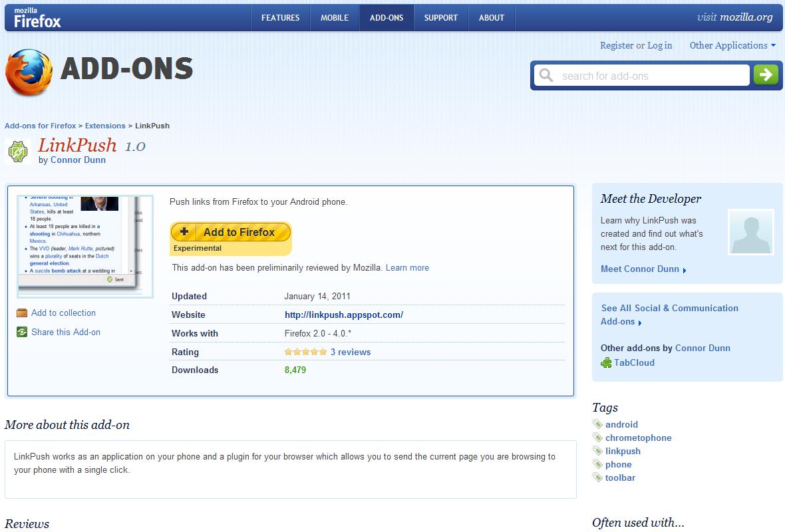Open the TabCloud add-on link
The height and width of the screenshot is (532, 785).
pyautogui.click(x=634, y=363)
